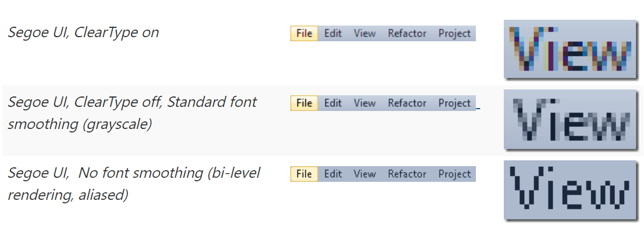Open the File menu in ClearType-on row
Viewport: 644px width, 226px height.
pyautogui.click(x=304, y=33)
